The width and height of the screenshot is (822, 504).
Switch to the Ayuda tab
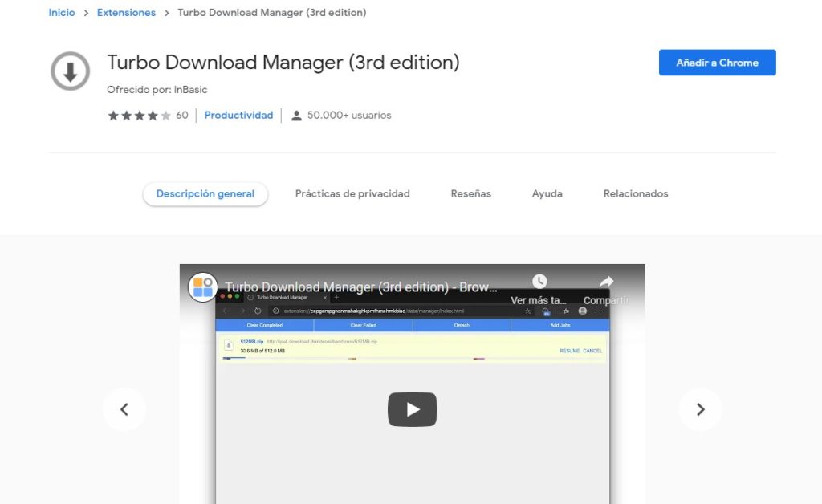point(547,193)
